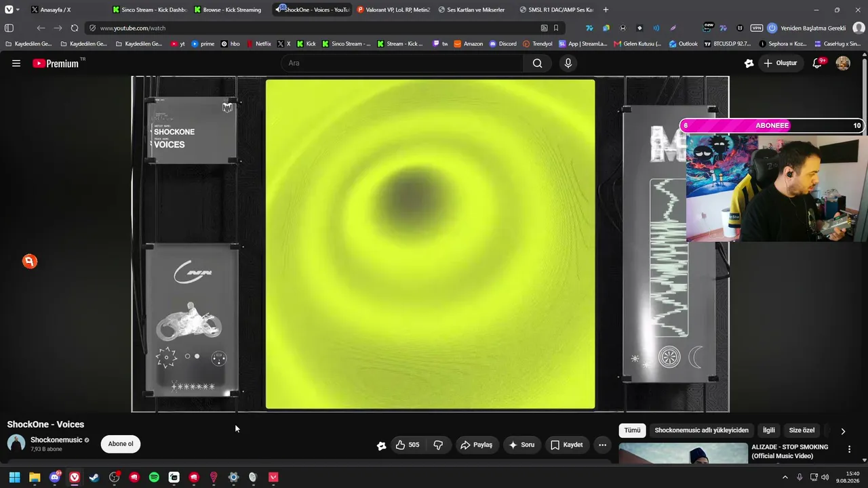Bookmark this page from the address bar
The image size is (868, 488).
click(x=556, y=28)
